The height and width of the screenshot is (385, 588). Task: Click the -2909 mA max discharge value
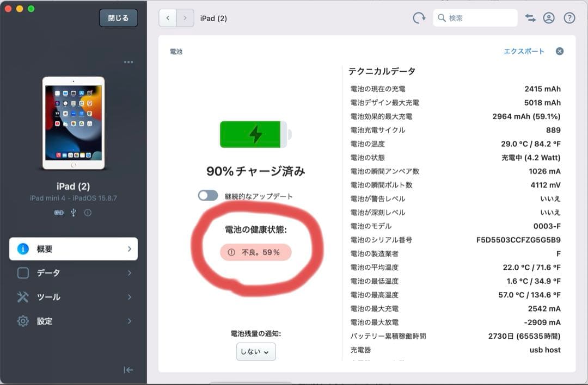pos(542,322)
